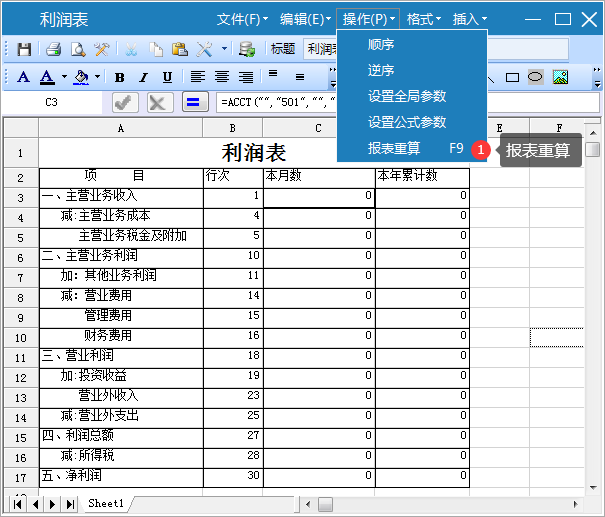Click the Copy pages icon
605x517 pixels.
[x=156, y=49]
